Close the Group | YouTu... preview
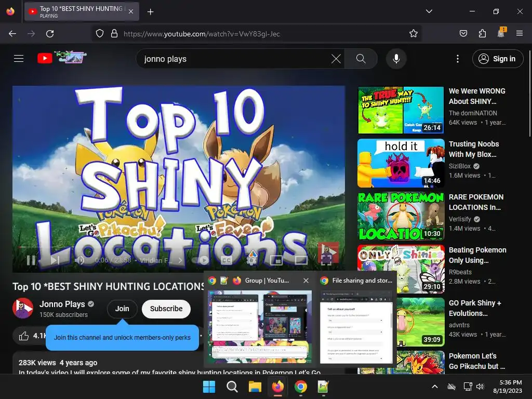This screenshot has height=399, width=532. 306,281
